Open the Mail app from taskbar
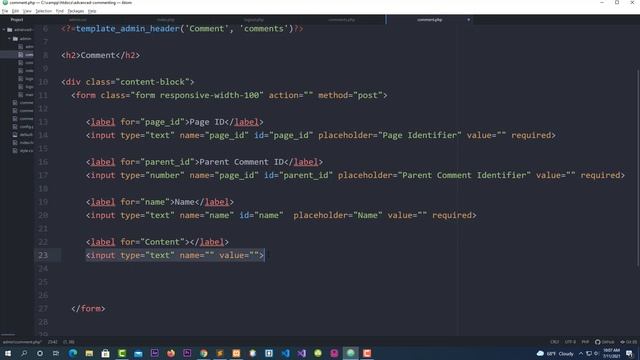 click(138, 353)
